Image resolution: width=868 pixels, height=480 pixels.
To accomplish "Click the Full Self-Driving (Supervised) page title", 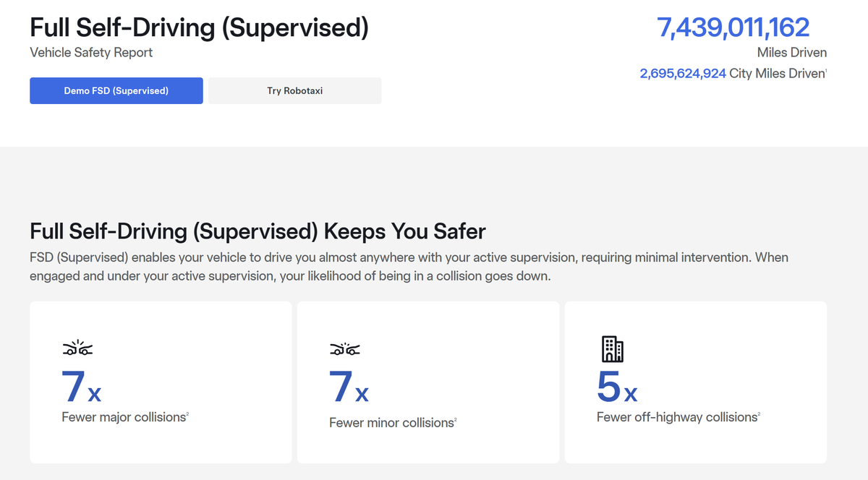I will click(200, 28).
